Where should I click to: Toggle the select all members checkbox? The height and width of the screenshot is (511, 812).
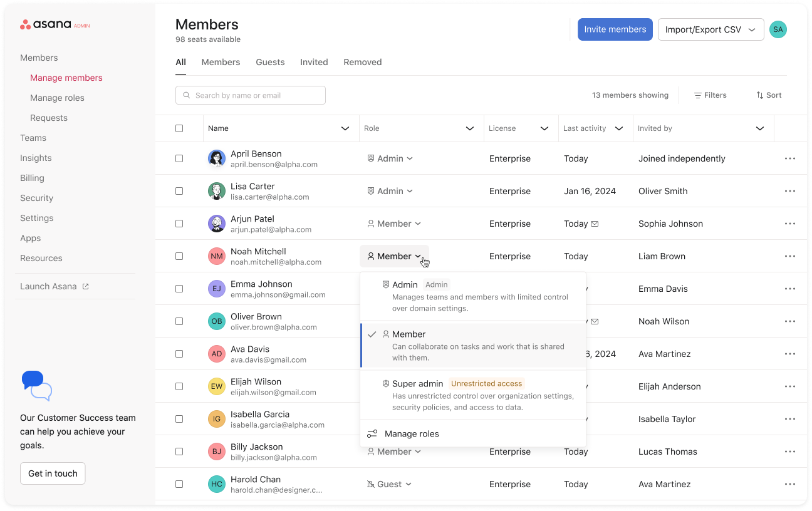point(179,128)
